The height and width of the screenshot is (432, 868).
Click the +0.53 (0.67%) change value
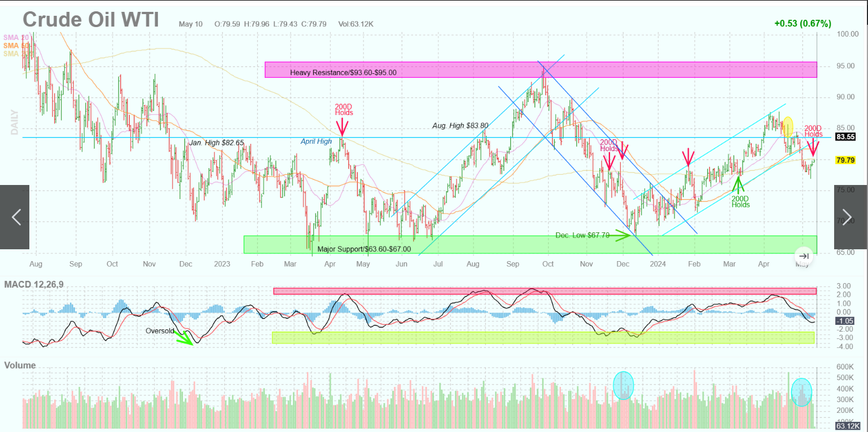[803, 24]
